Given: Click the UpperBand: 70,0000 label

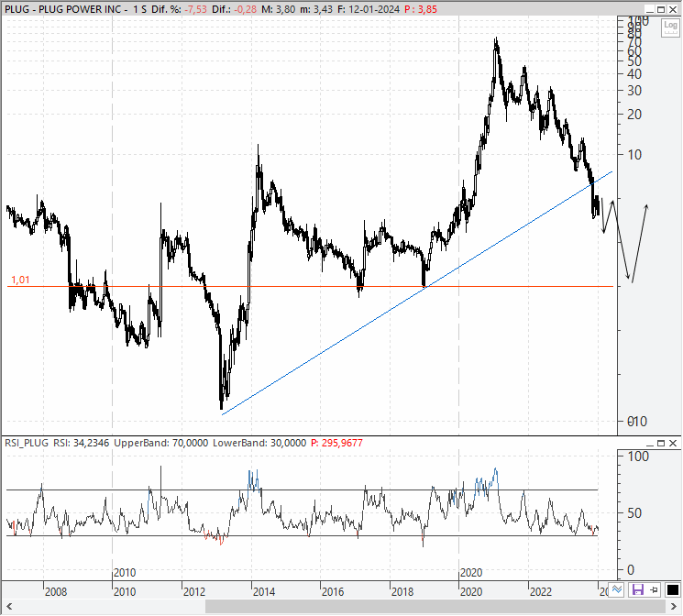Looking at the screenshot, I should tap(160, 443).
